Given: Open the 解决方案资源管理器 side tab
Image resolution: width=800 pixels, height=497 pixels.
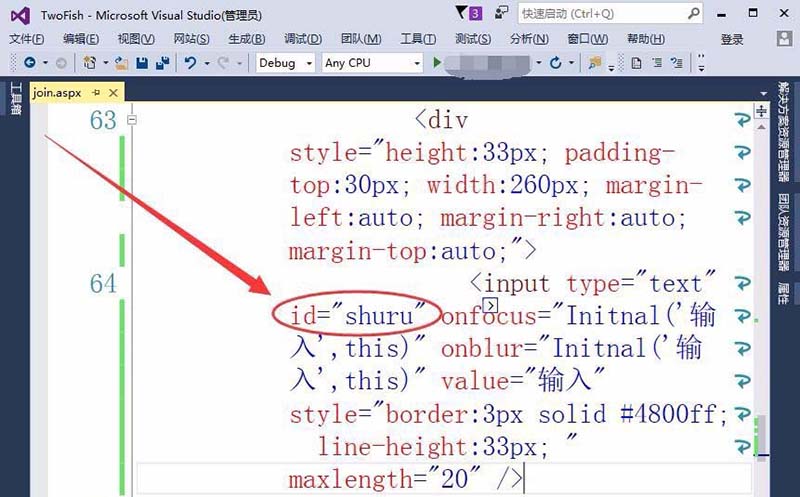Looking at the screenshot, I should 784,132.
